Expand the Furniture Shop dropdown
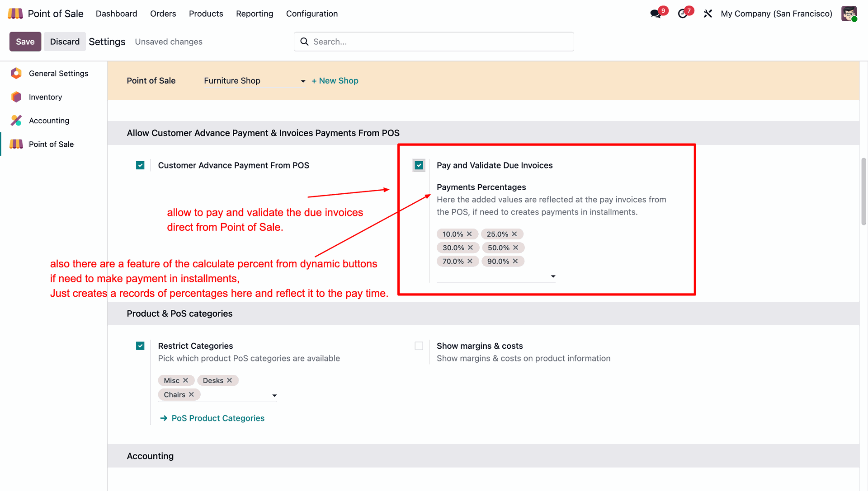The width and height of the screenshot is (868, 491). pyautogui.click(x=303, y=81)
